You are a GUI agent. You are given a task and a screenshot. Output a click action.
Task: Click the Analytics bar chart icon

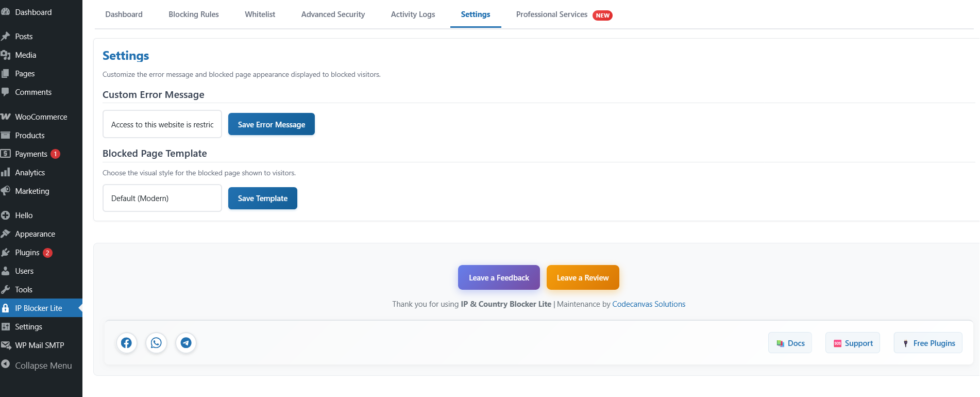6,173
